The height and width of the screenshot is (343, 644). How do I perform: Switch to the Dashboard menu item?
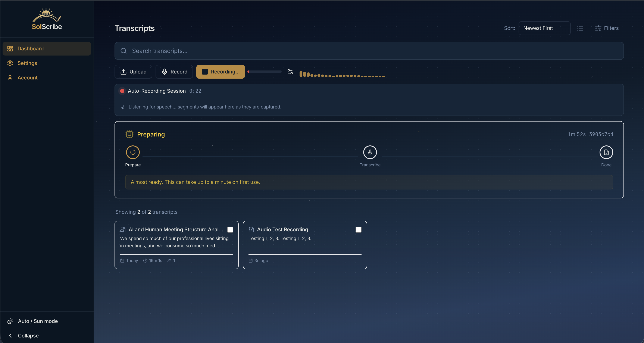30,48
